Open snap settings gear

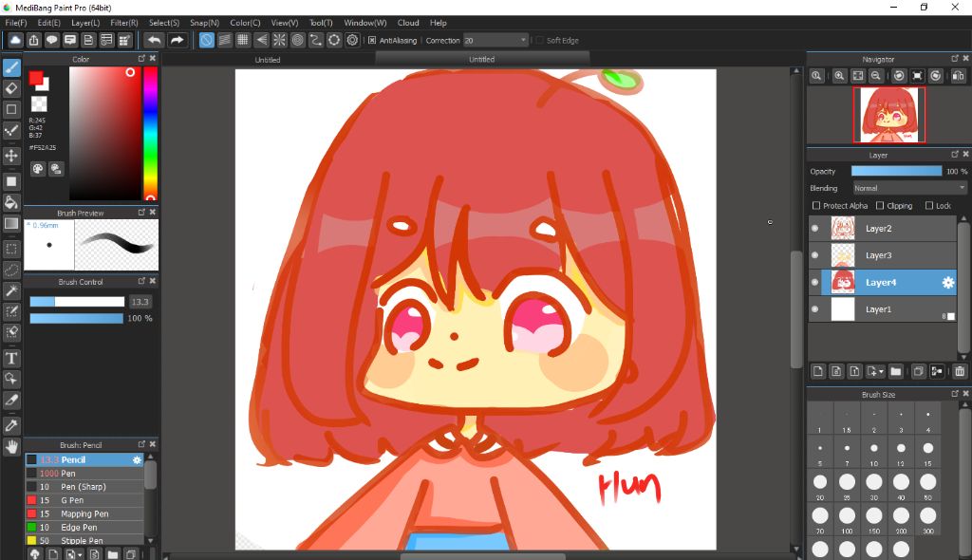pos(353,40)
